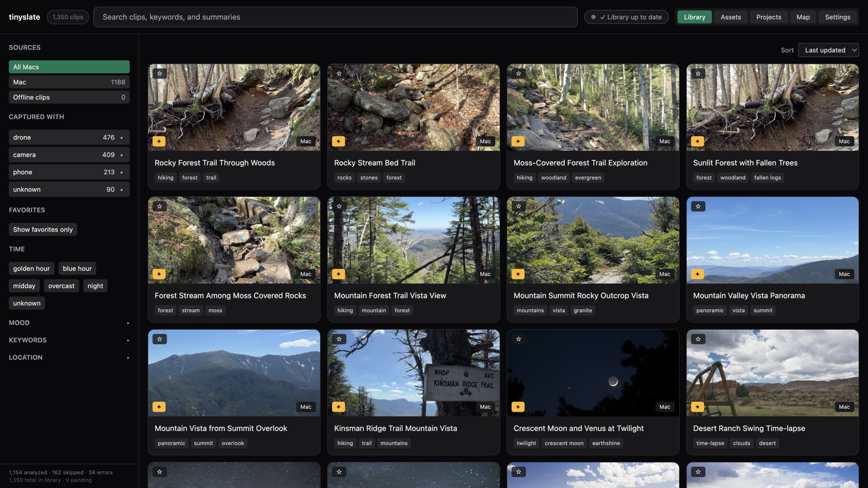Click yellow sparkle badge on Kinsman Ridge Trail clip
This screenshot has height=488, width=868.
click(339, 407)
